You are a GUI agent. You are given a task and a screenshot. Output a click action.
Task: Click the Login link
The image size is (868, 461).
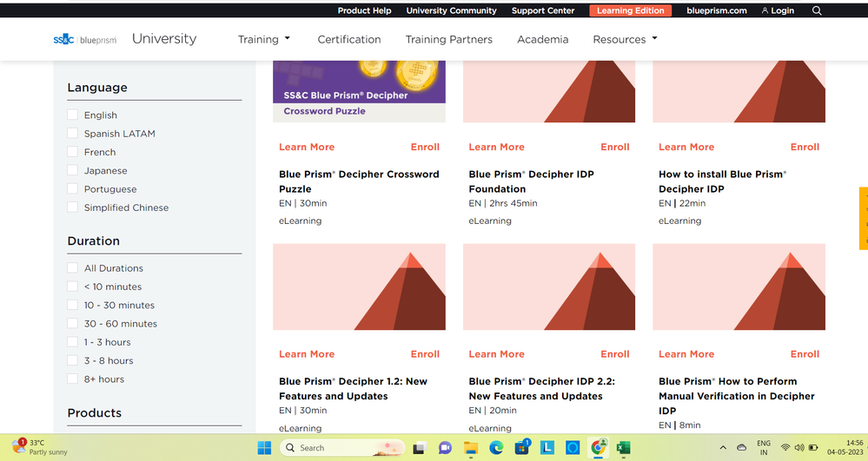pos(778,10)
